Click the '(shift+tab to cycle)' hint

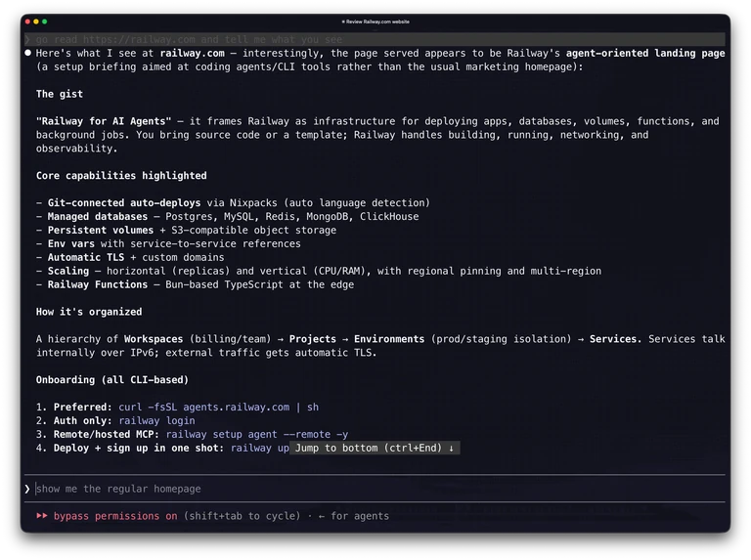(242, 516)
